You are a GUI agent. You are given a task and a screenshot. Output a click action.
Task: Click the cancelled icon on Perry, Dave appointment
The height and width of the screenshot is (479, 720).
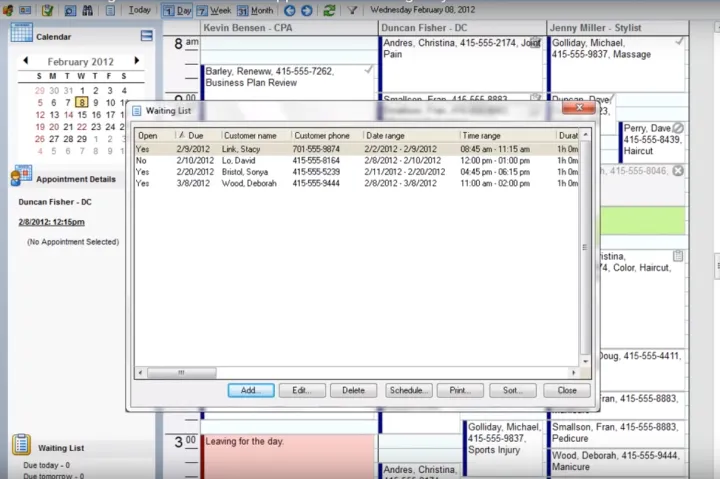coord(678,128)
